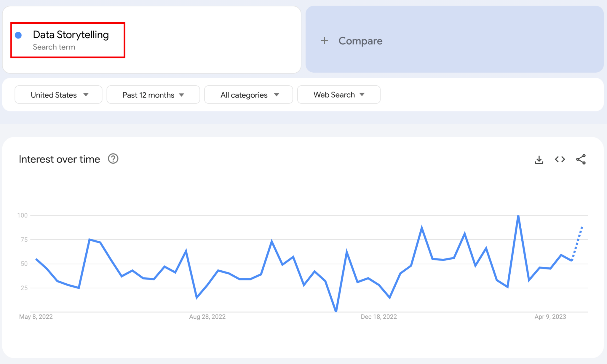
Task: Click the chart peak at value 100
Action: tap(518, 216)
